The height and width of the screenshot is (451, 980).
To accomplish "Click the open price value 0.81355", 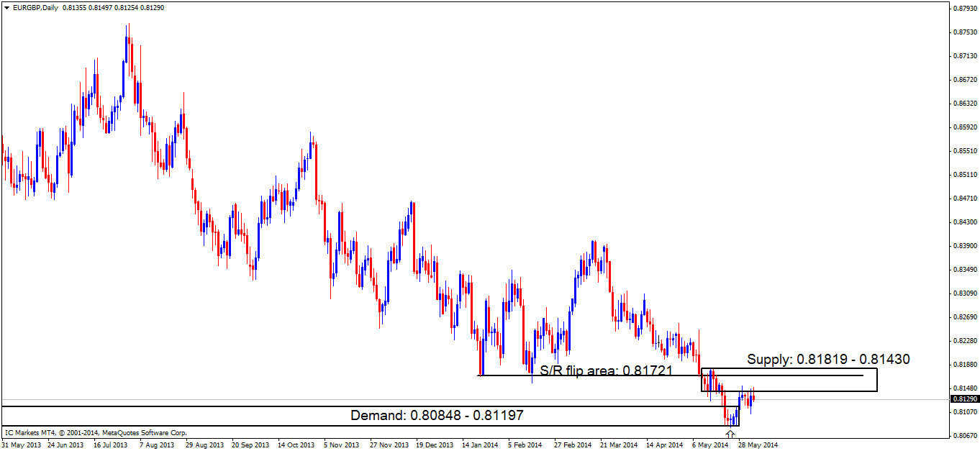I will pyautogui.click(x=75, y=8).
